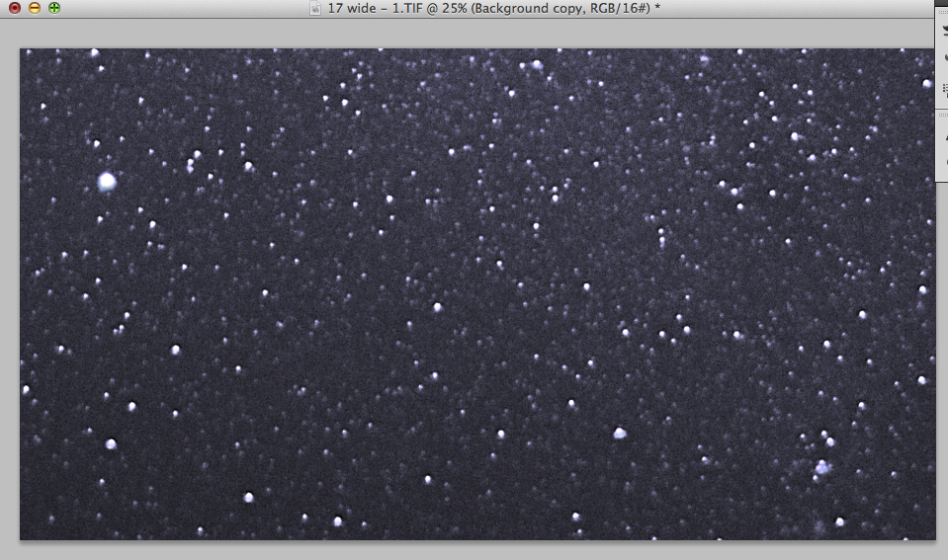Click the star field image canvas
The height and width of the screenshot is (560, 948).
(x=477, y=294)
